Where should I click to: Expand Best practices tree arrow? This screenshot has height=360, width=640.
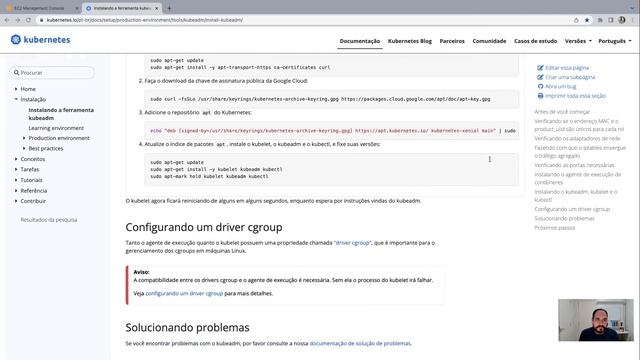[x=24, y=149]
